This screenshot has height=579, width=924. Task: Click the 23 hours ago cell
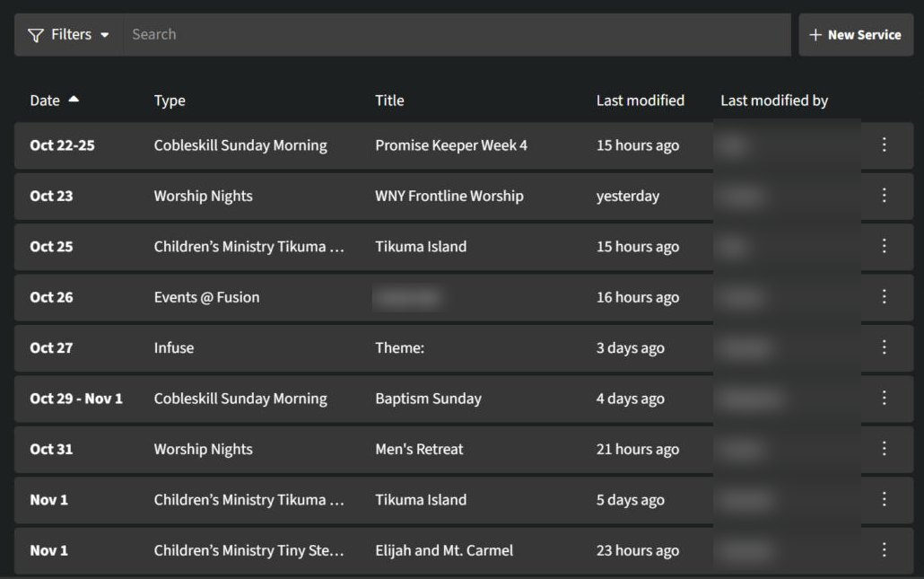(638, 550)
